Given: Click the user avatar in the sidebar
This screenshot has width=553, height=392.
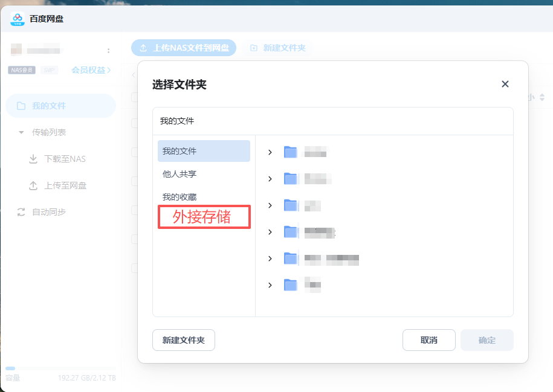Looking at the screenshot, I should 16,50.
